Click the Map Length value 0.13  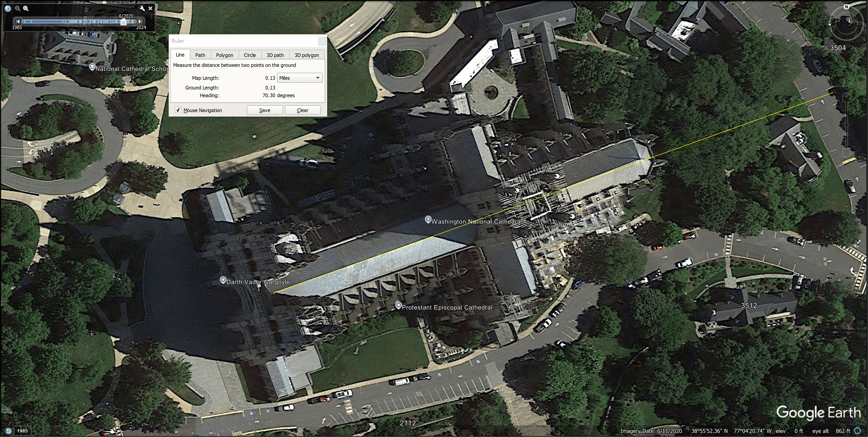(x=270, y=78)
